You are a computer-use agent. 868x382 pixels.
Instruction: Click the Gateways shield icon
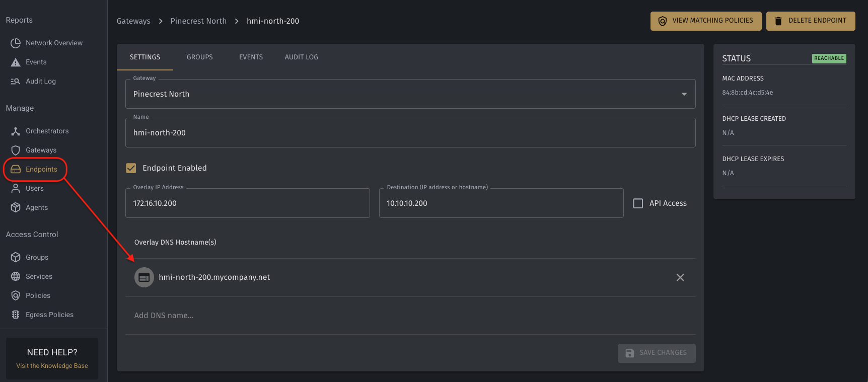coord(16,150)
